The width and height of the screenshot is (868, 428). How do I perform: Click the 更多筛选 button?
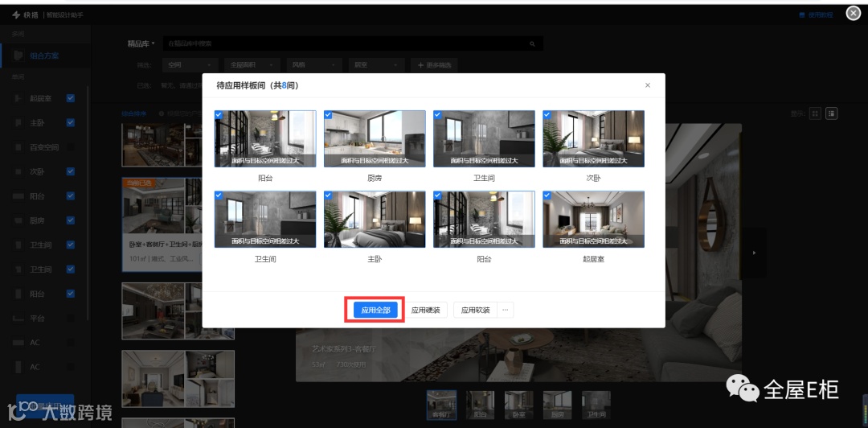tap(434, 65)
